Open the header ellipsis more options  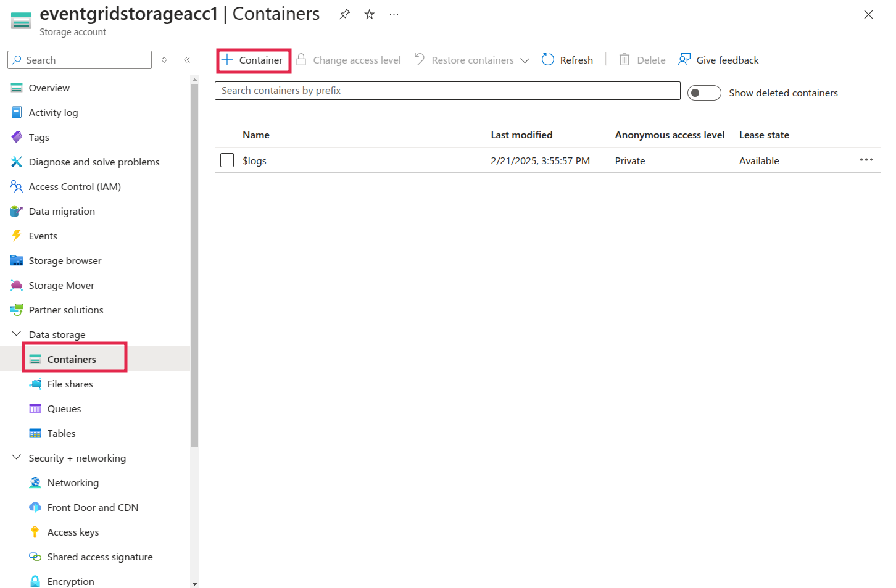coord(394,14)
